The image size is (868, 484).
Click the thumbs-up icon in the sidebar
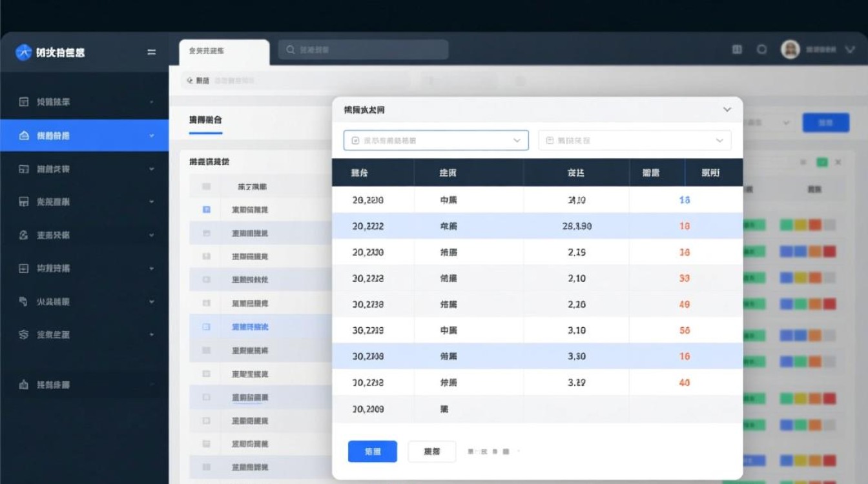coord(24,385)
